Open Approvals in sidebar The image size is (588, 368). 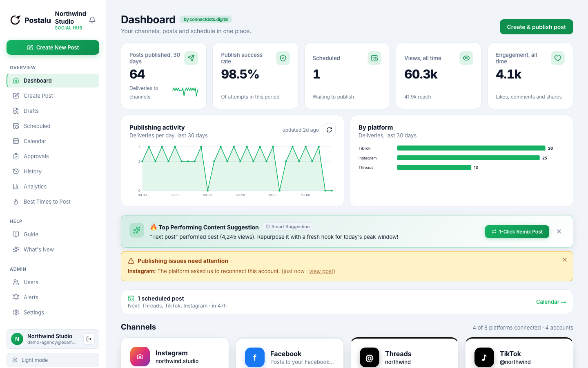53,156
